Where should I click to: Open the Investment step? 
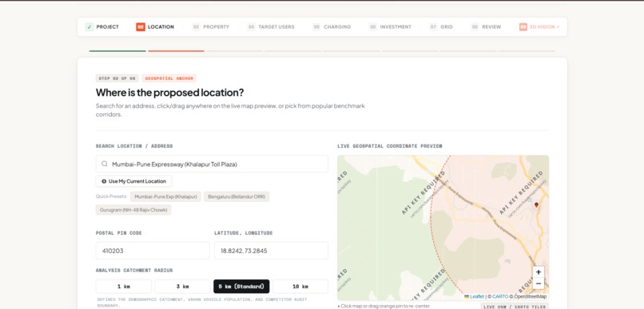pyautogui.click(x=390, y=27)
